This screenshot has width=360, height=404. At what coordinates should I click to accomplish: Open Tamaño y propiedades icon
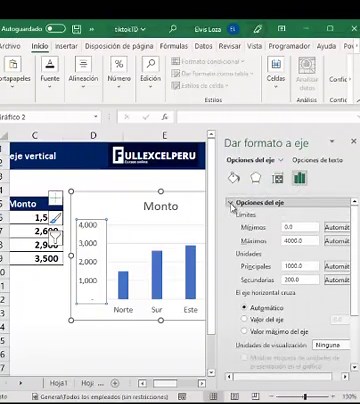(277, 179)
